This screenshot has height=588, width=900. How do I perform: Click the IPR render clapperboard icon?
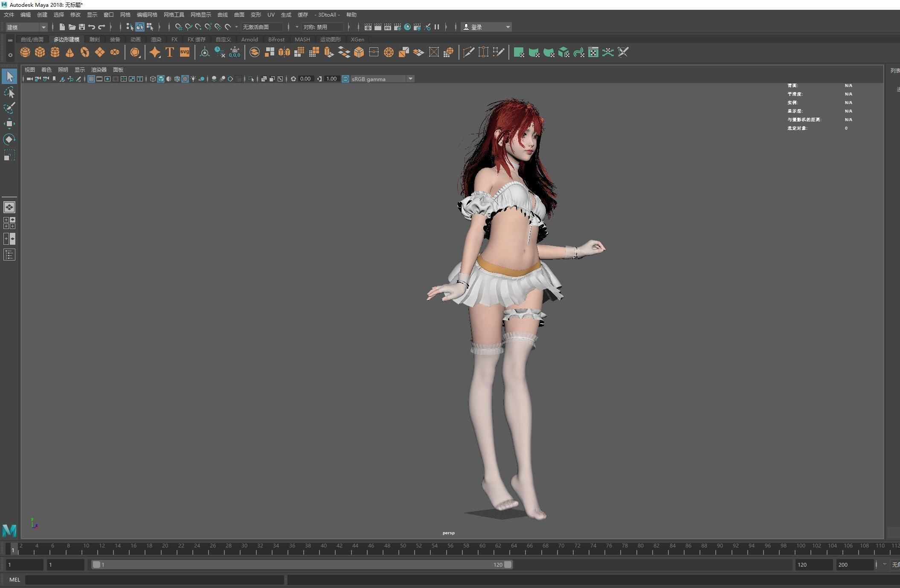[387, 27]
